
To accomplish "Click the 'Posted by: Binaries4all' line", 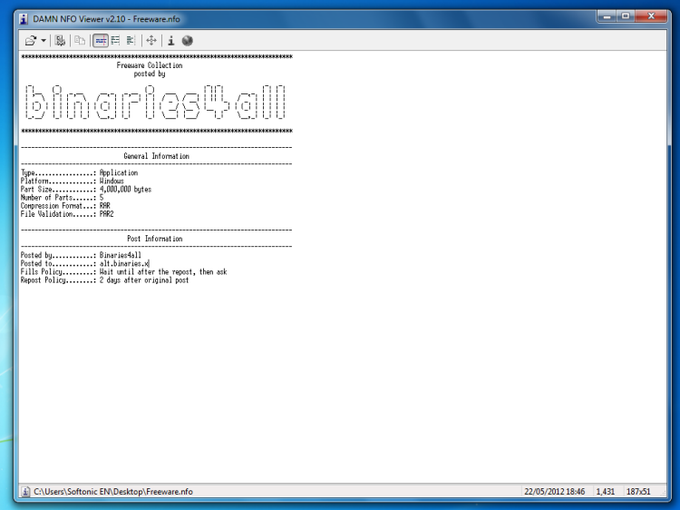I will tap(81, 255).
